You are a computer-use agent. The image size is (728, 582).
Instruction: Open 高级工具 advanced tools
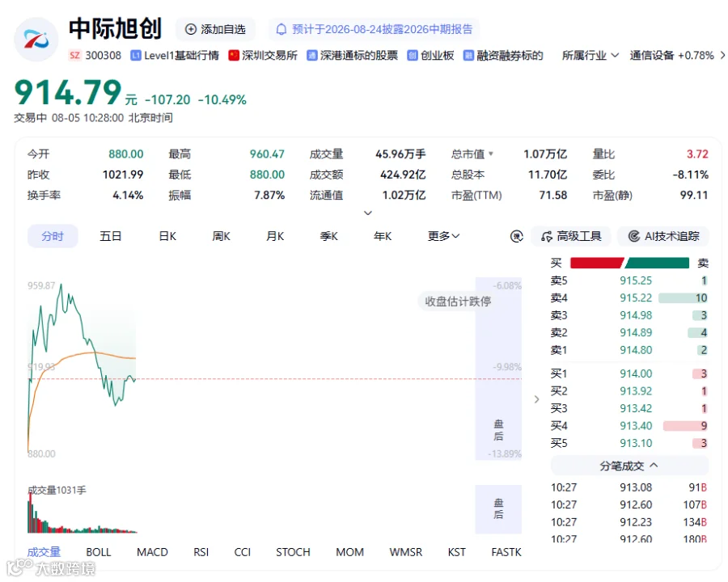click(x=571, y=236)
